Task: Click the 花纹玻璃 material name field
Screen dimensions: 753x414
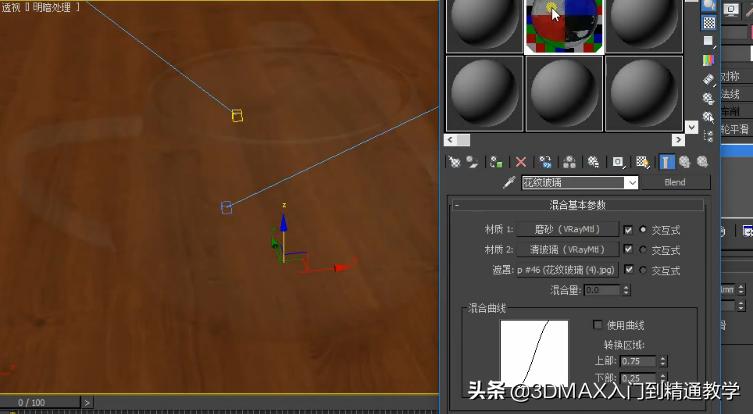Action: pos(573,183)
